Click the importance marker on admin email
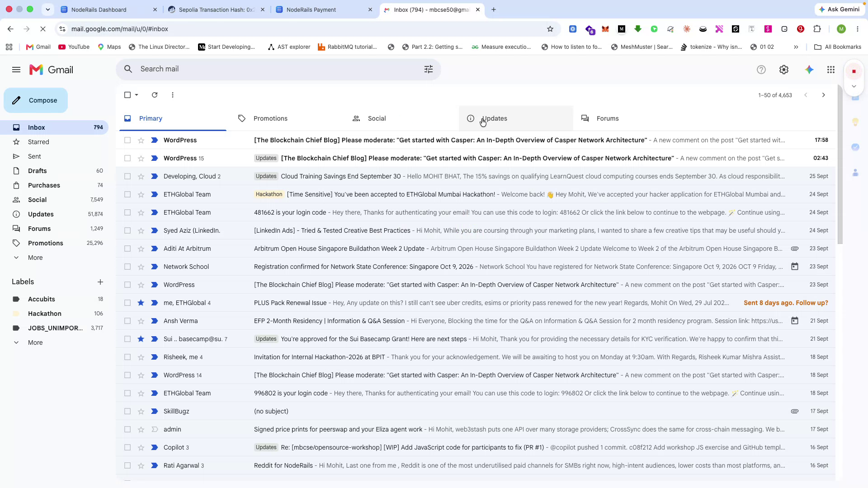The height and width of the screenshot is (488, 868). point(155,429)
